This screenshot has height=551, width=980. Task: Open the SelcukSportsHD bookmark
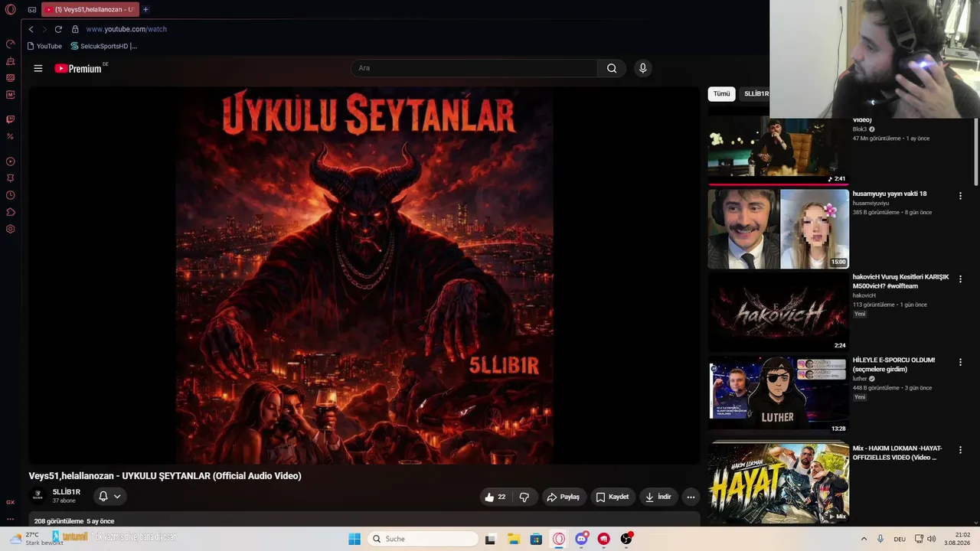(103, 46)
